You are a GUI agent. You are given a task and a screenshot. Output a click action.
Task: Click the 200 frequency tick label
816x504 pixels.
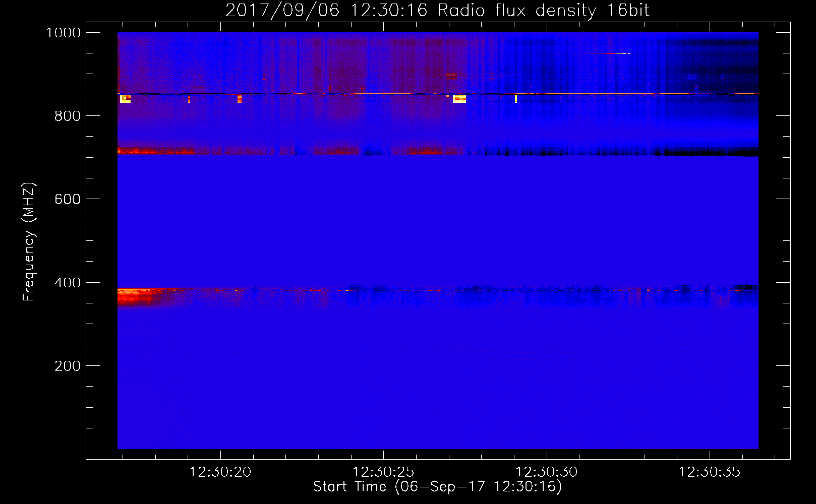68,366
